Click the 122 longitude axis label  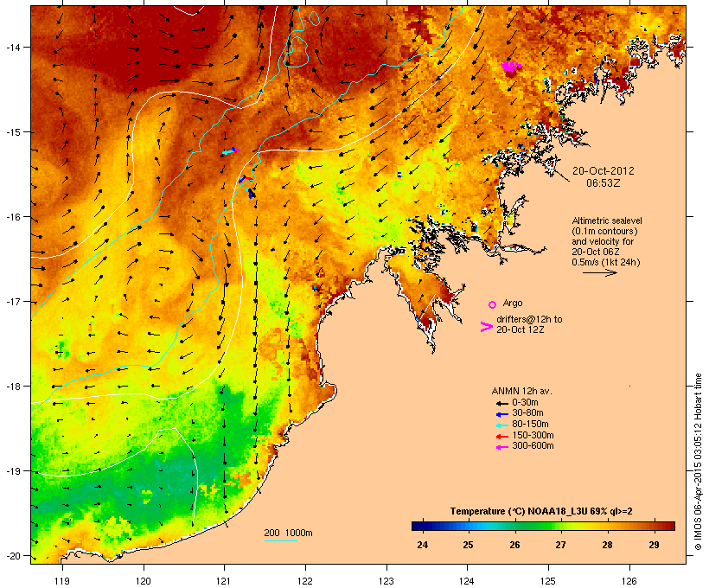305,581
